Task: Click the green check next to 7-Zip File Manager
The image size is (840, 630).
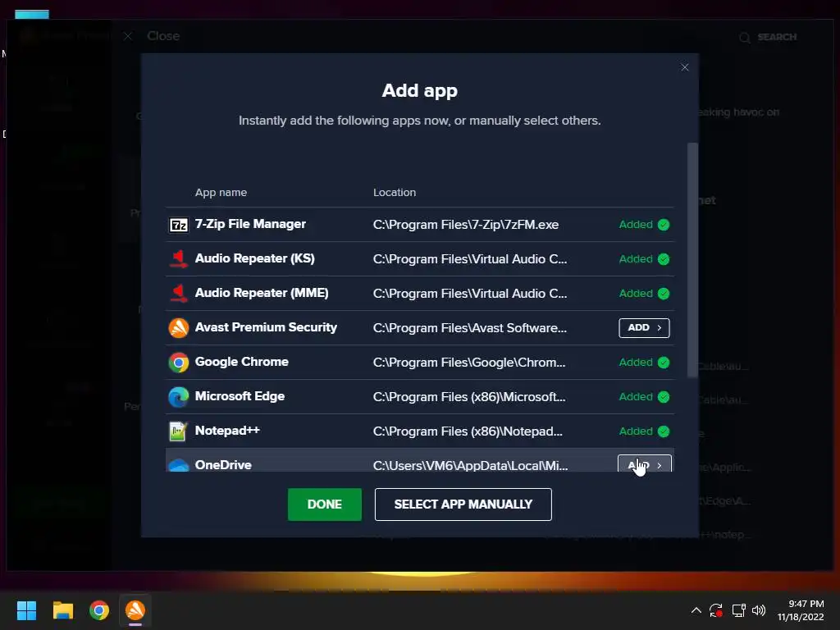Action: point(663,225)
